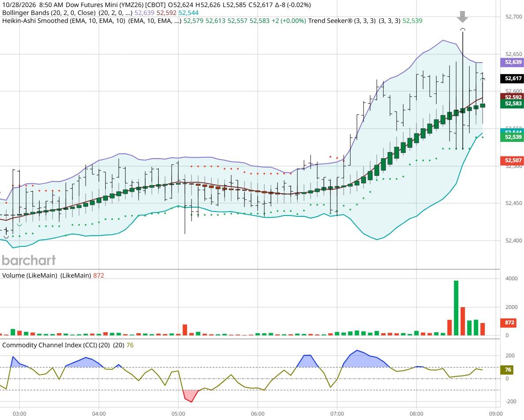The image size is (524, 420).
Task: Click the 52,450 price axis label
Action: [514, 203]
